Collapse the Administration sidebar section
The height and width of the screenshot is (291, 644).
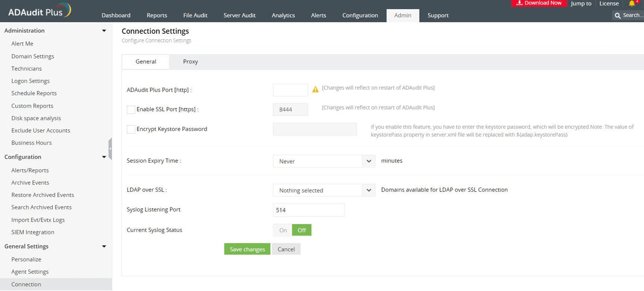(104, 31)
